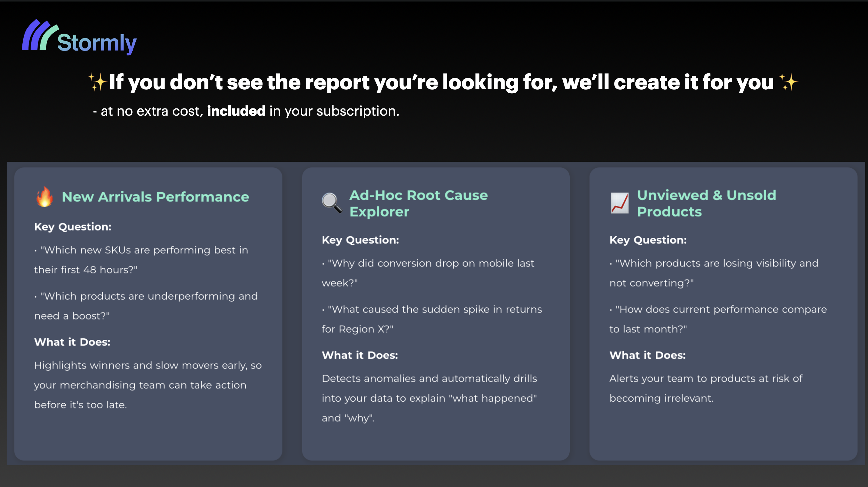Click "Highlights winners and slow movers early" description
The height and width of the screenshot is (487, 868).
[x=148, y=385]
